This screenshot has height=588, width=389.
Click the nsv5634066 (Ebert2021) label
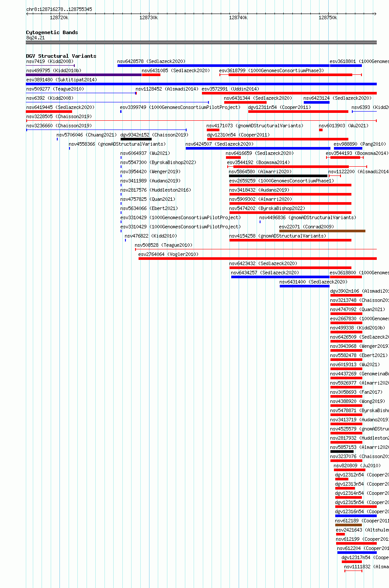click(x=149, y=208)
